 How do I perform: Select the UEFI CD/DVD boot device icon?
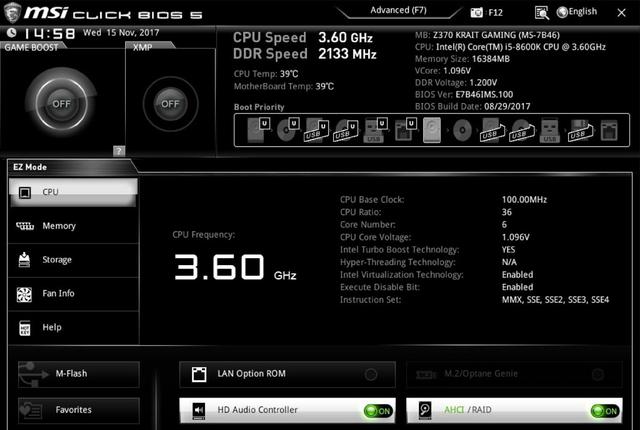[x=288, y=130]
